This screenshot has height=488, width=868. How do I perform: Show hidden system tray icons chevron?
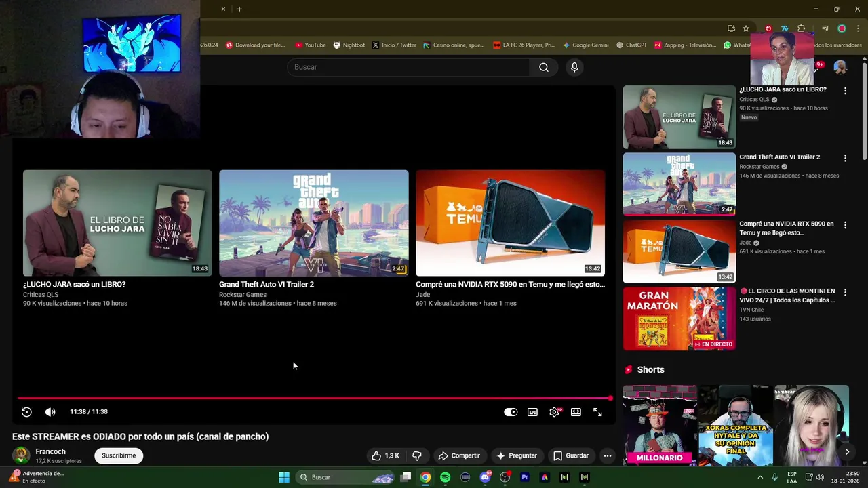tap(759, 477)
